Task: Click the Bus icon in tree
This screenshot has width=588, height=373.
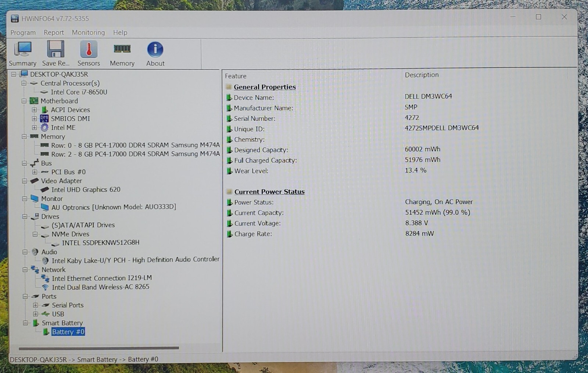Action: (x=35, y=163)
